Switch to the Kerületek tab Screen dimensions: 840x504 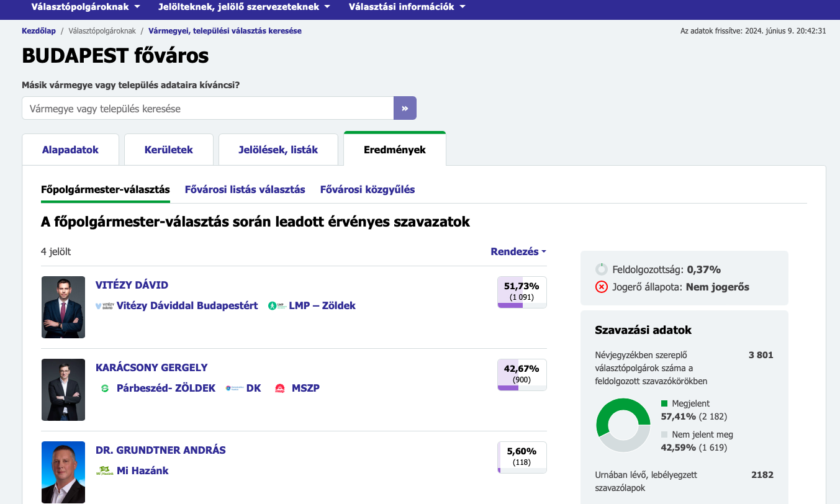point(168,150)
